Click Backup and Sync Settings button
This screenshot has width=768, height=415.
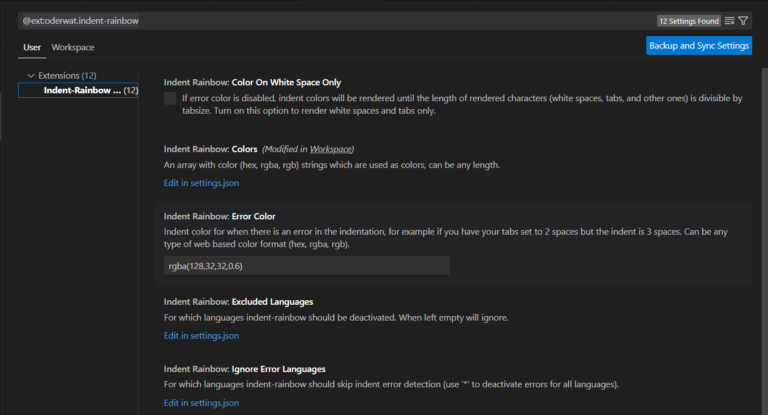point(699,46)
